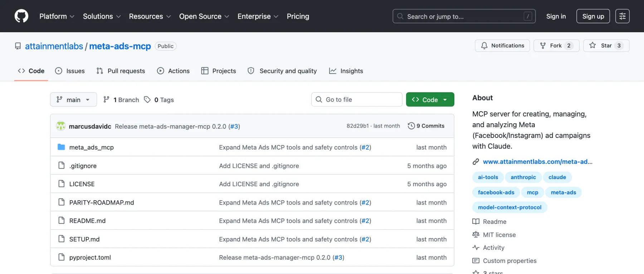Click the file icon beside .gitignore
The width and height of the screenshot is (644, 274).
(x=62, y=165)
